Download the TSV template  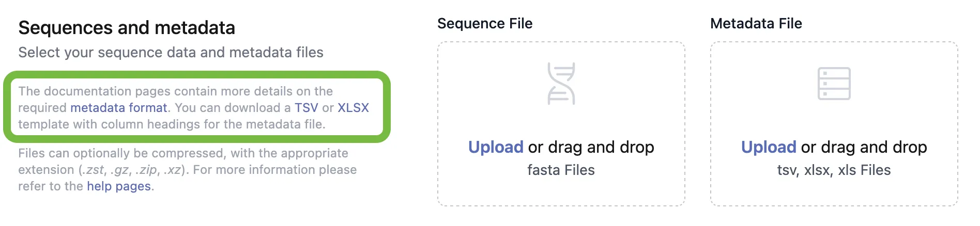tap(306, 108)
